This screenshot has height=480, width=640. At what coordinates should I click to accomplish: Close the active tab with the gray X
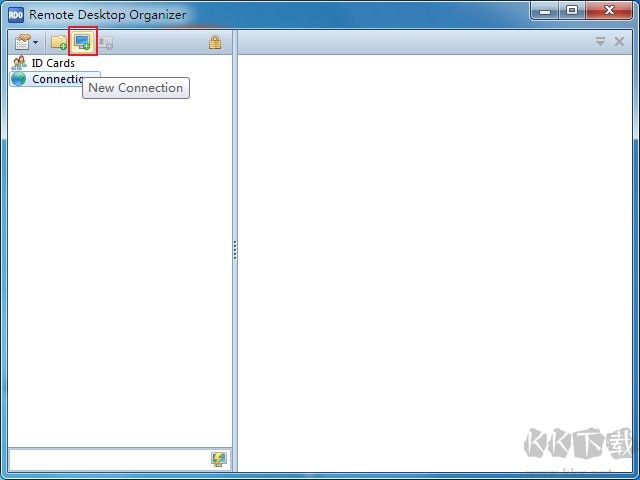point(619,42)
